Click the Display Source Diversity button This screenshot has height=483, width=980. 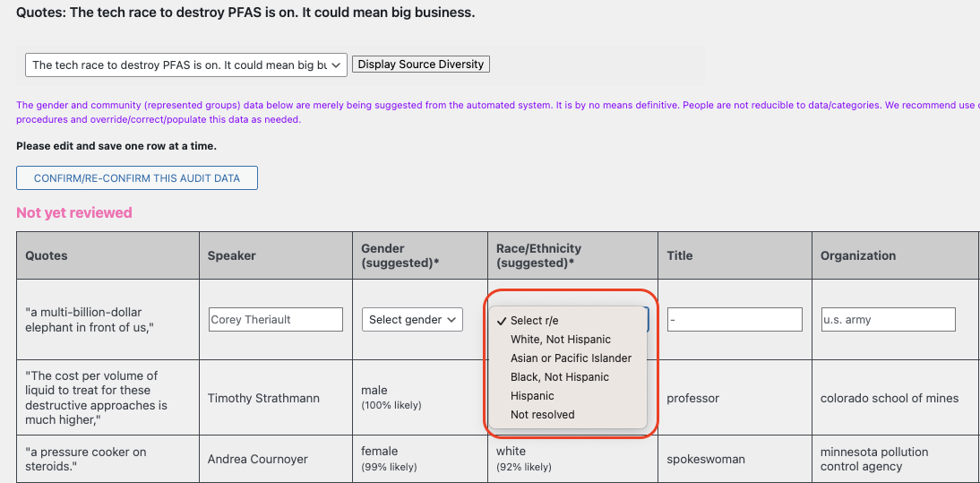[x=421, y=65]
